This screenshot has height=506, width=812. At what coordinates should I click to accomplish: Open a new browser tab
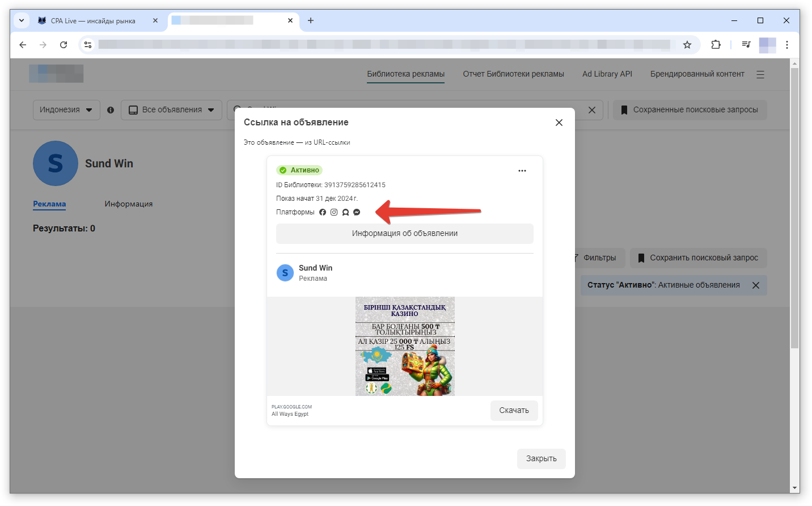pos(311,20)
